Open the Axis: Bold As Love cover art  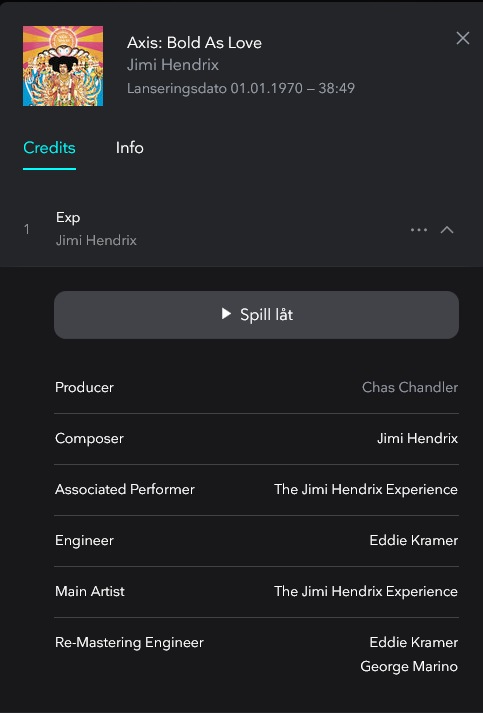tap(63, 66)
